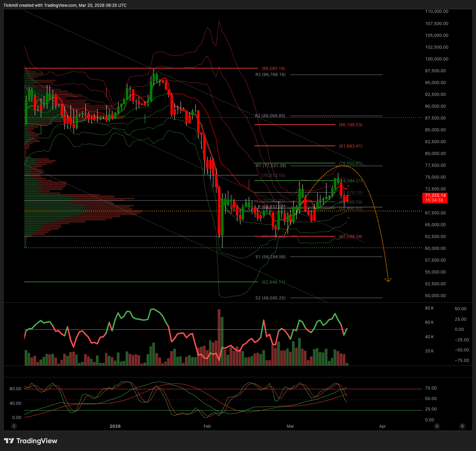The height and width of the screenshot is (451, 476).
Task: Click the Z timezone icon at bottom-left
Action: pyautogui.click(x=14, y=426)
